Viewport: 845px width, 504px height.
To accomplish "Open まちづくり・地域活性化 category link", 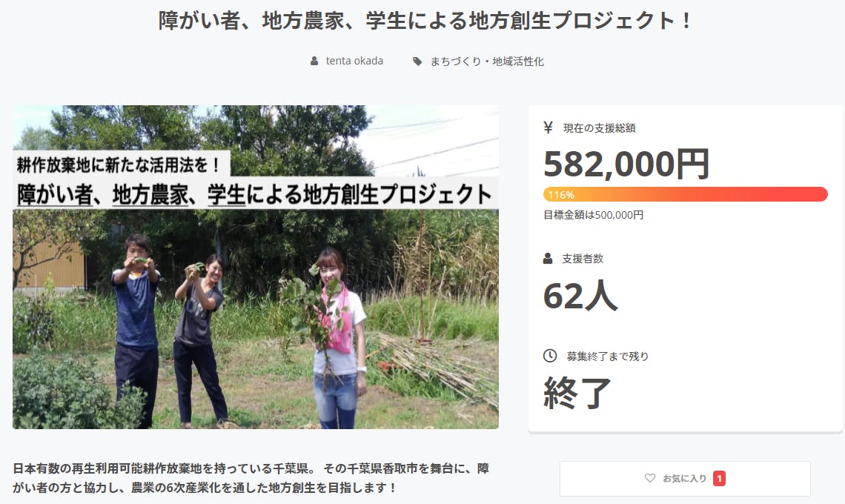I will coord(487,62).
